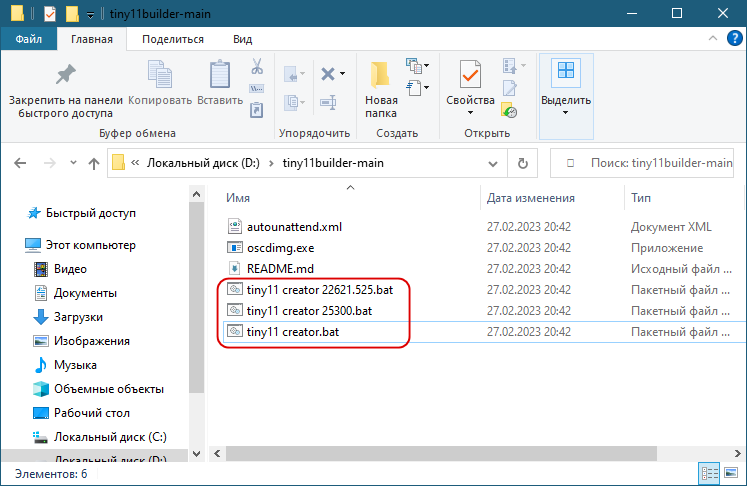Customize Quick Access Toolbar dropdown
Screen dimensions: 747x486
90,15
